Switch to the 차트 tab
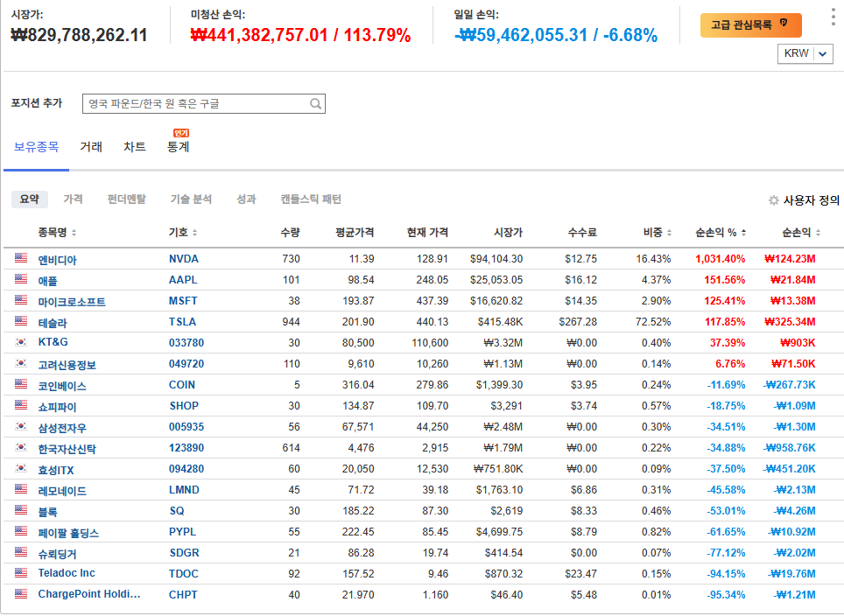Screen dimensions: 844x616 point(135,147)
